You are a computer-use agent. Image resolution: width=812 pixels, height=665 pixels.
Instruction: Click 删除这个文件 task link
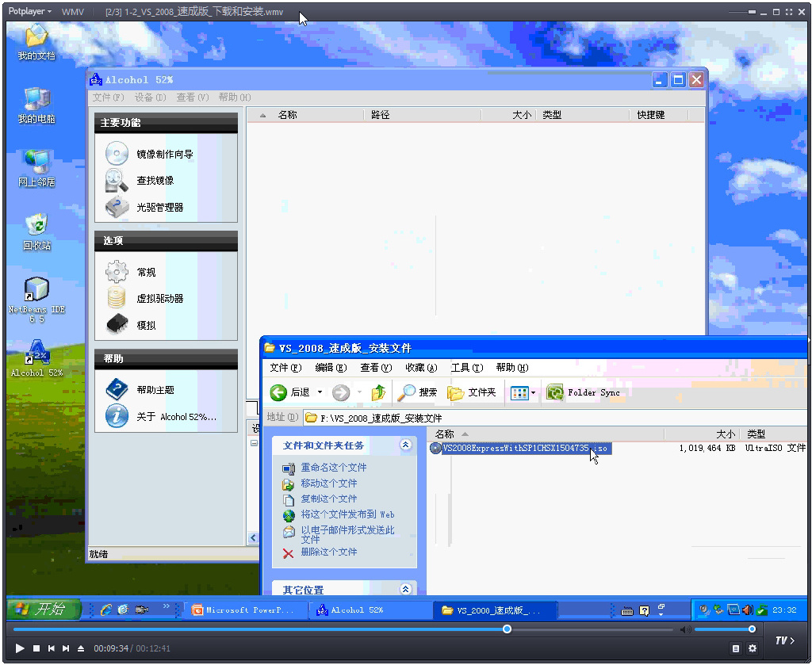point(329,552)
